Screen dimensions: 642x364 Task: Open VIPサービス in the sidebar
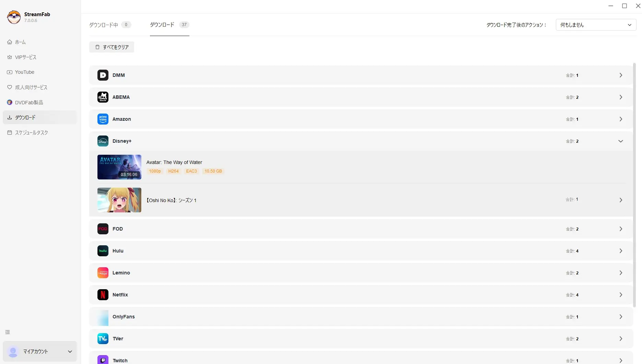coord(40,57)
